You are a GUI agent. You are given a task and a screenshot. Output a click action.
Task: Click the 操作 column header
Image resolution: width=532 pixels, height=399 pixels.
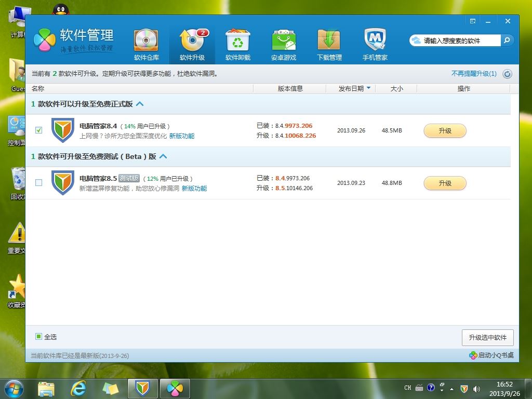463,88
